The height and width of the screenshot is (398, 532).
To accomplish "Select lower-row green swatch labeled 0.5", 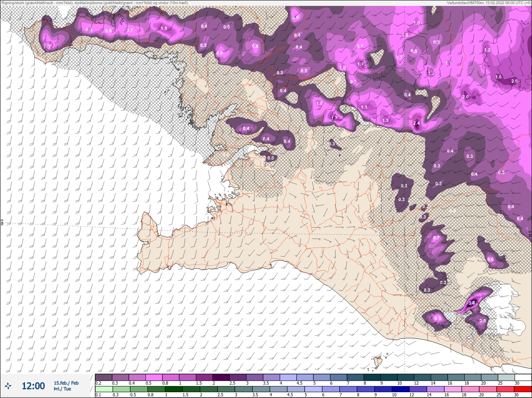I will pos(139,389).
